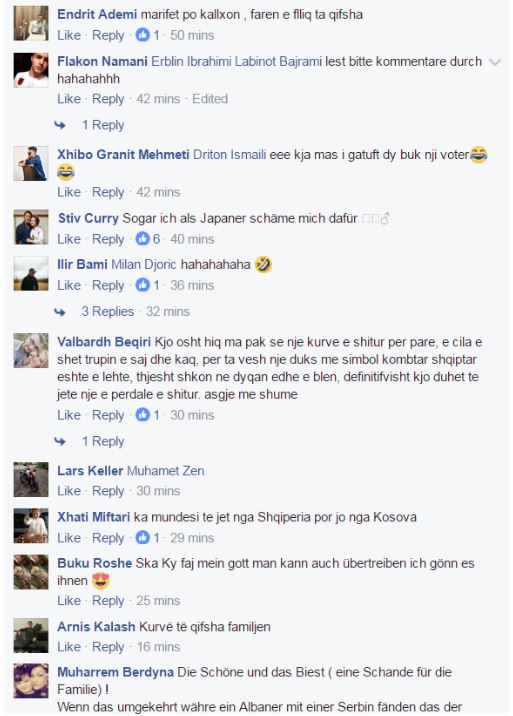513x716 pixels.
Task: Expand 1 Reply under Flakon Namani's comment
Action: point(103,125)
